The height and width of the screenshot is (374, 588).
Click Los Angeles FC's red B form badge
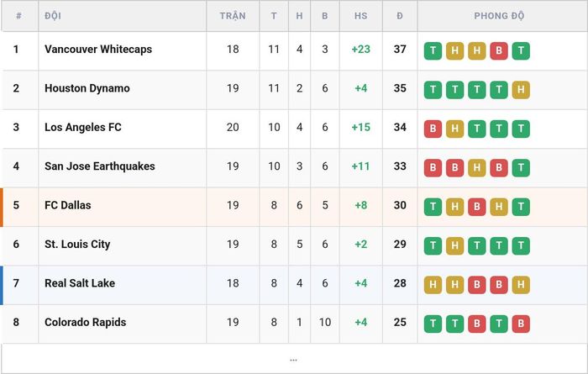click(433, 129)
